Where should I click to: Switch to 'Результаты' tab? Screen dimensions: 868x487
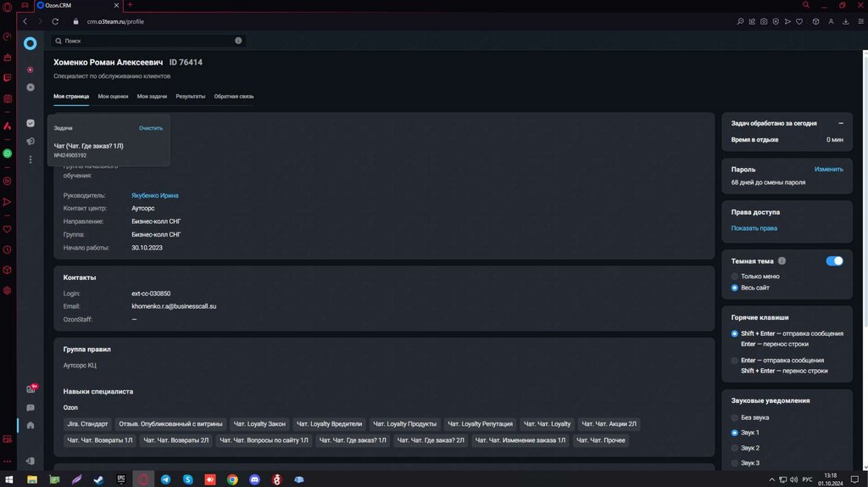point(191,97)
